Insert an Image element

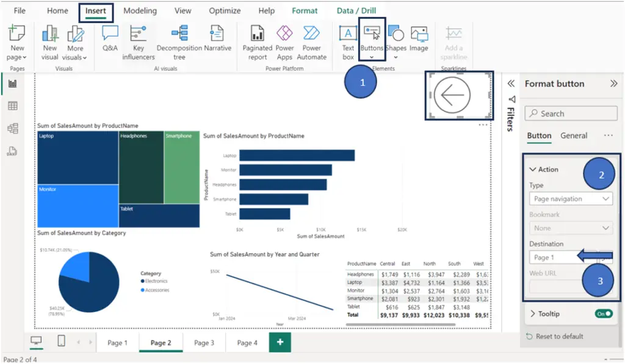[x=419, y=38]
